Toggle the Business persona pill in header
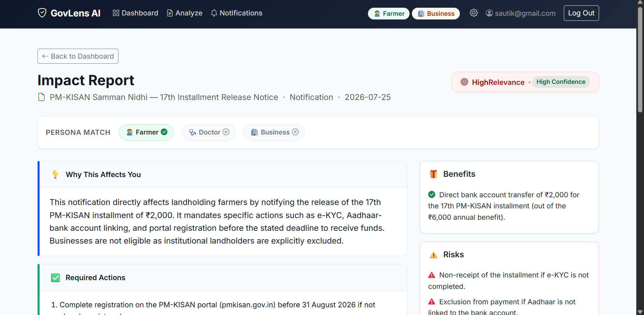 [436, 13]
